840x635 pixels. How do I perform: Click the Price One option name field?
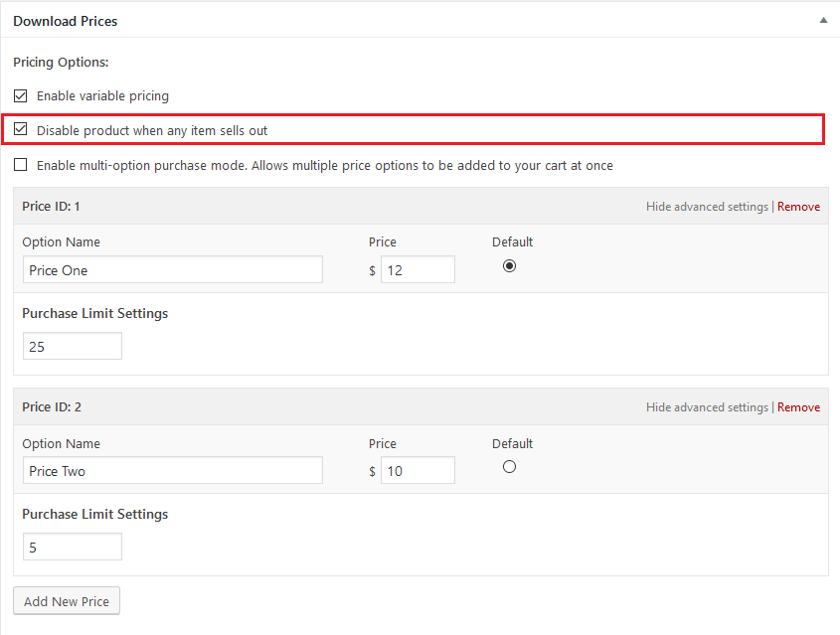[172, 270]
